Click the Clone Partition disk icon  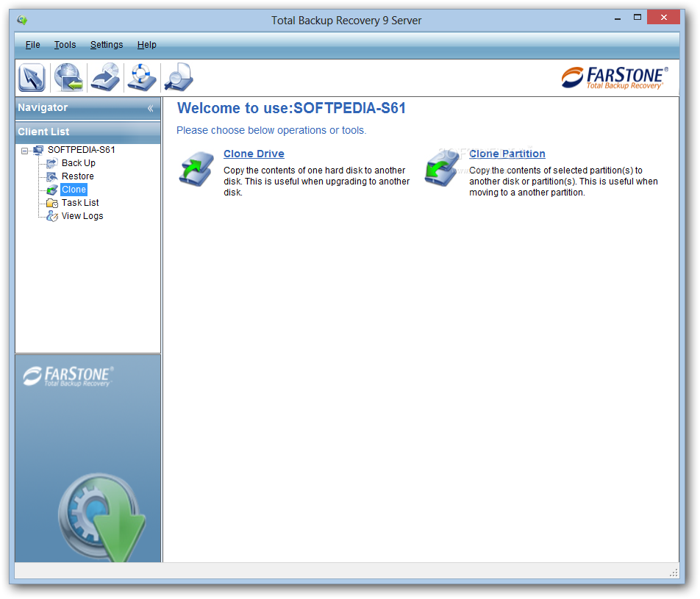442,169
